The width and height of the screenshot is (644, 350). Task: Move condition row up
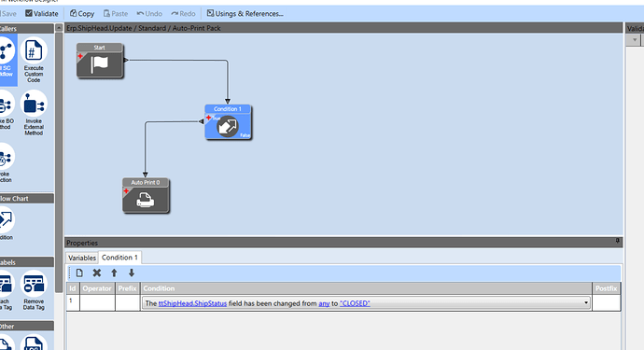point(114,273)
